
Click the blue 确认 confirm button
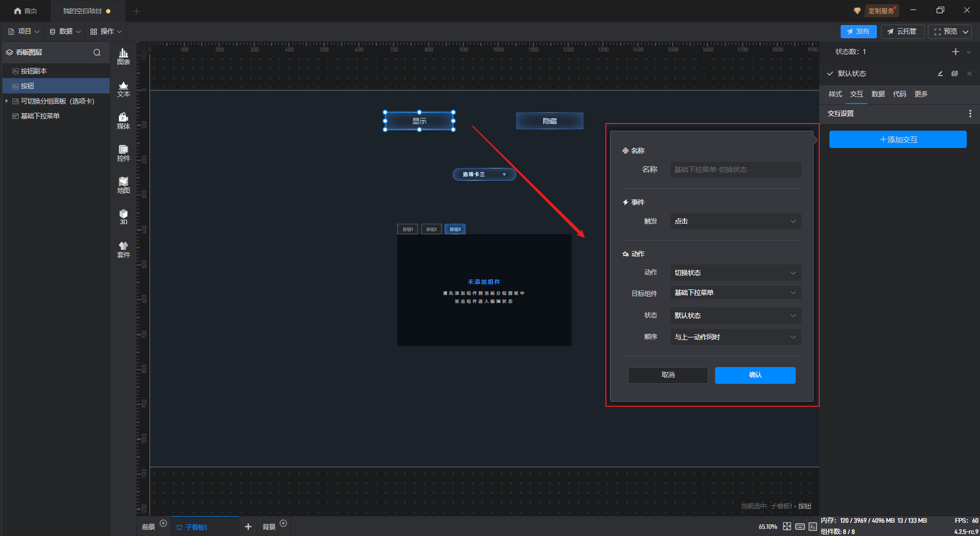[755, 375]
